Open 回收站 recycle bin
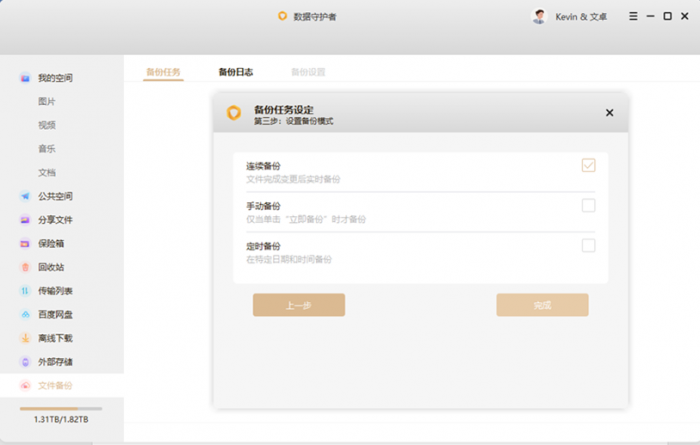The height and width of the screenshot is (445, 700). [50, 267]
